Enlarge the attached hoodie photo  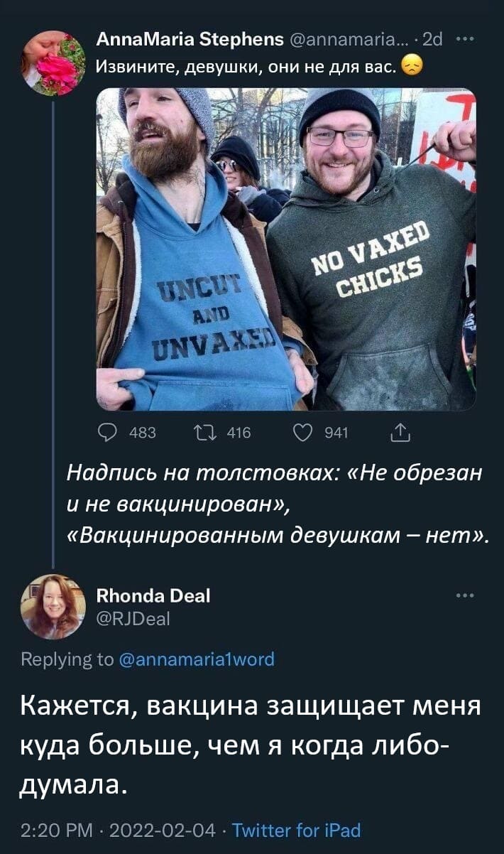pos(285,249)
